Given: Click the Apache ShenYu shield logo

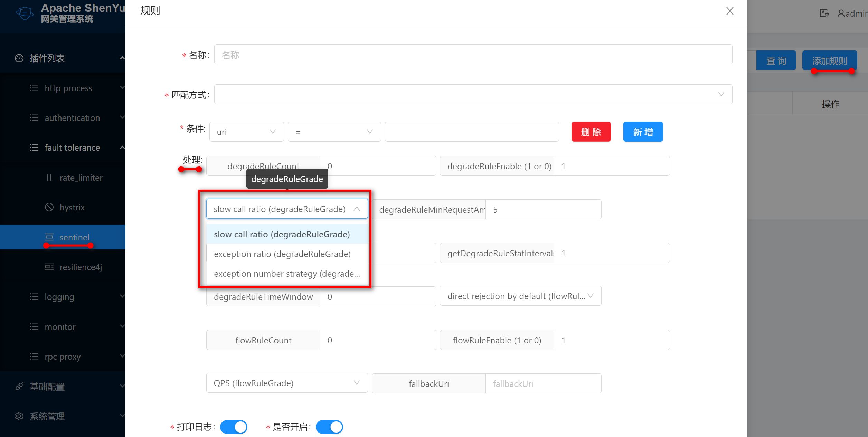Looking at the screenshot, I should pos(25,13).
